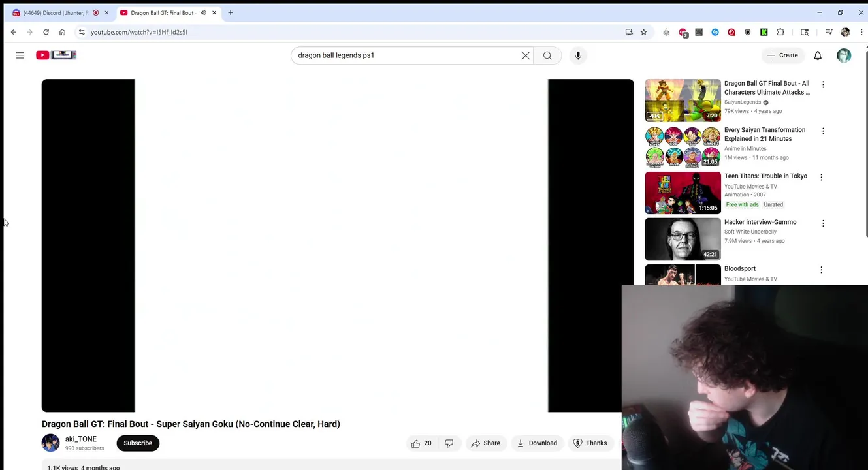Click the Thanks button

click(x=590, y=443)
